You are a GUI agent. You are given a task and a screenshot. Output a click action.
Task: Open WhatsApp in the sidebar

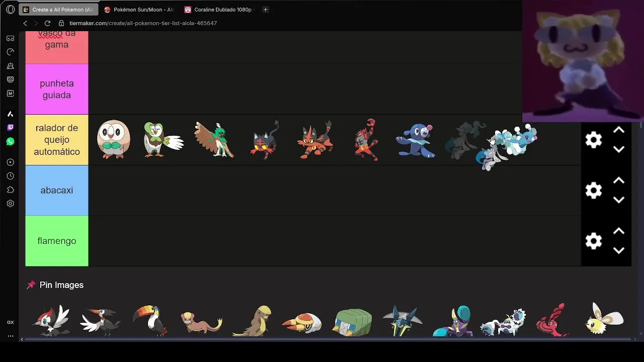tap(10, 142)
